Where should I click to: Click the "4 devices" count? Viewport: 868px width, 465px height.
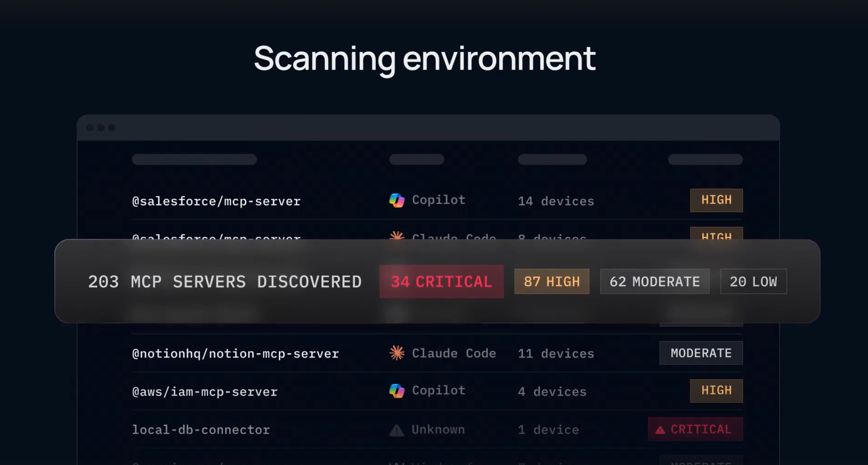[552, 392]
